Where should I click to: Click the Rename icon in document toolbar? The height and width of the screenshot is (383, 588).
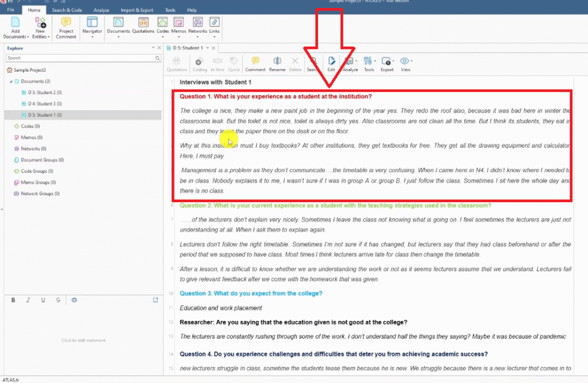point(277,63)
